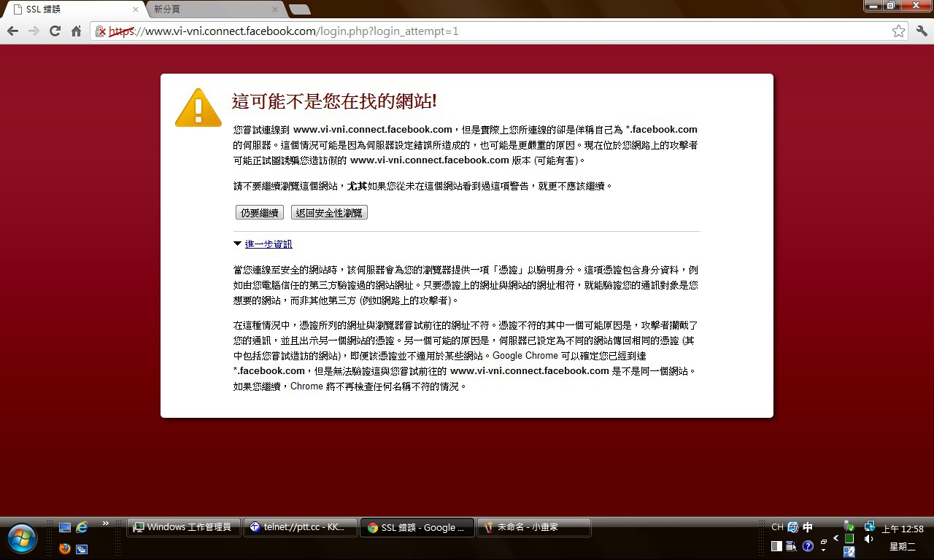Open the IME tools menu icon

tap(791, 546)
